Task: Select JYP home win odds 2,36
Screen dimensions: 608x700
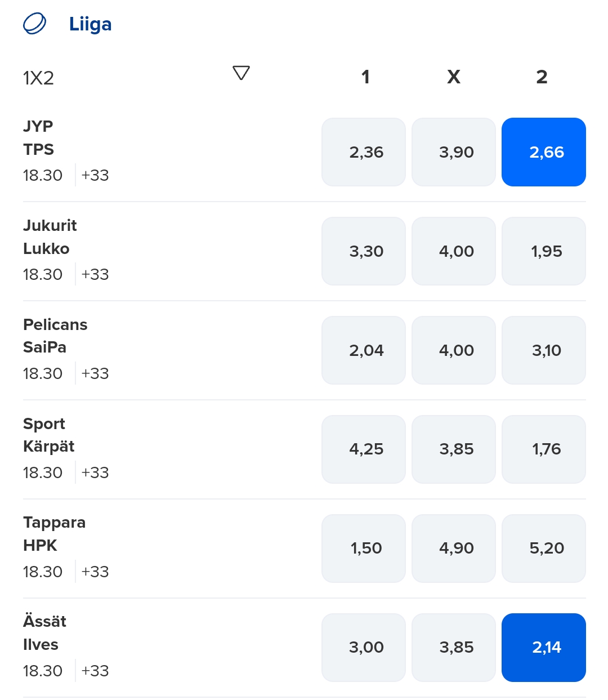Action: [364, 152]
